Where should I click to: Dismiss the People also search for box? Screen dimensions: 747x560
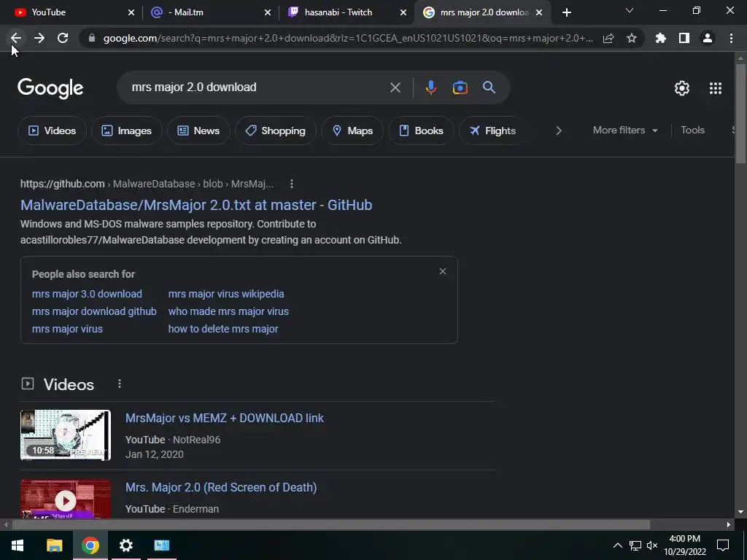(443, 271)
